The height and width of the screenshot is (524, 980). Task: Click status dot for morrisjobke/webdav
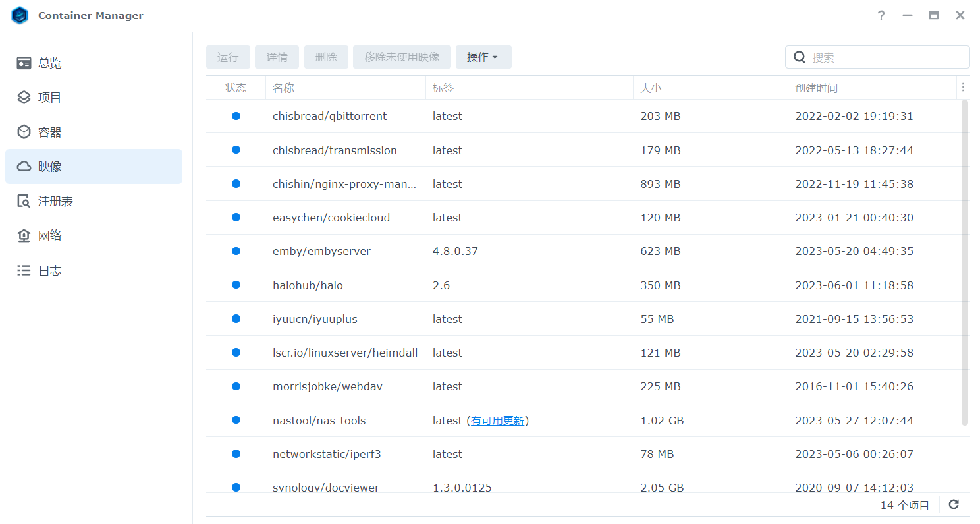tap(236, 386)
